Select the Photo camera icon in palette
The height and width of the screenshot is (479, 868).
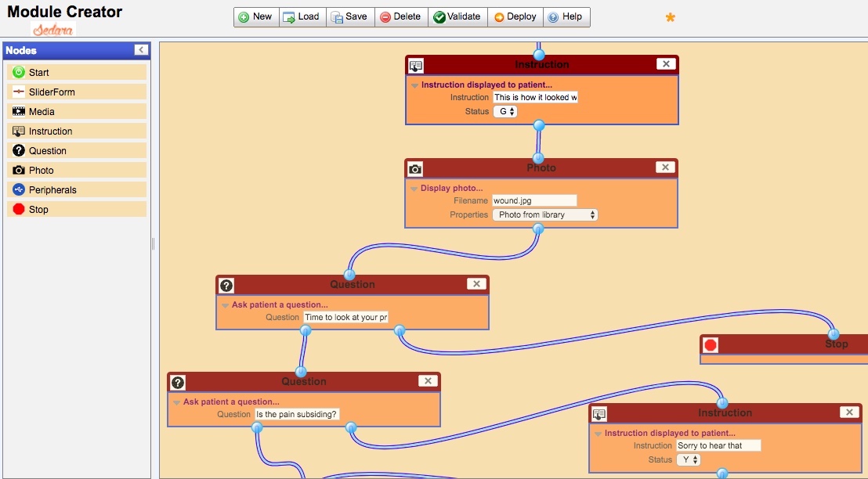click(x=19, y=170)
